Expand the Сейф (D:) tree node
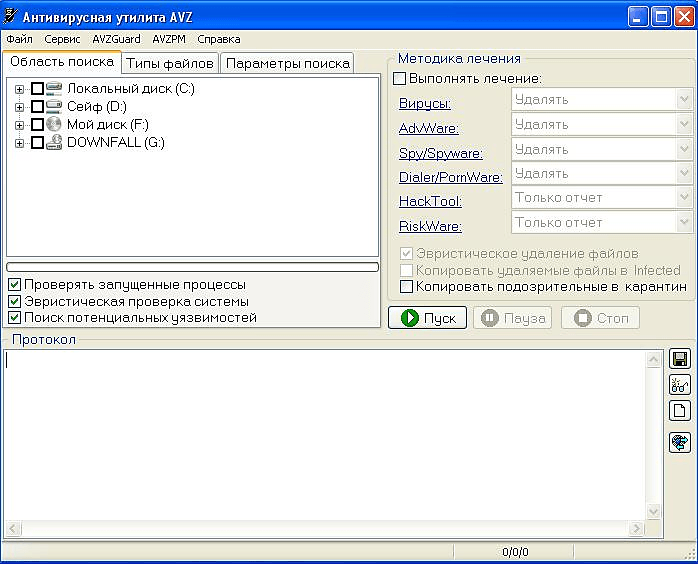Image resolution: width=698 pixels, height=564 pixels. [x=19, y=107]
